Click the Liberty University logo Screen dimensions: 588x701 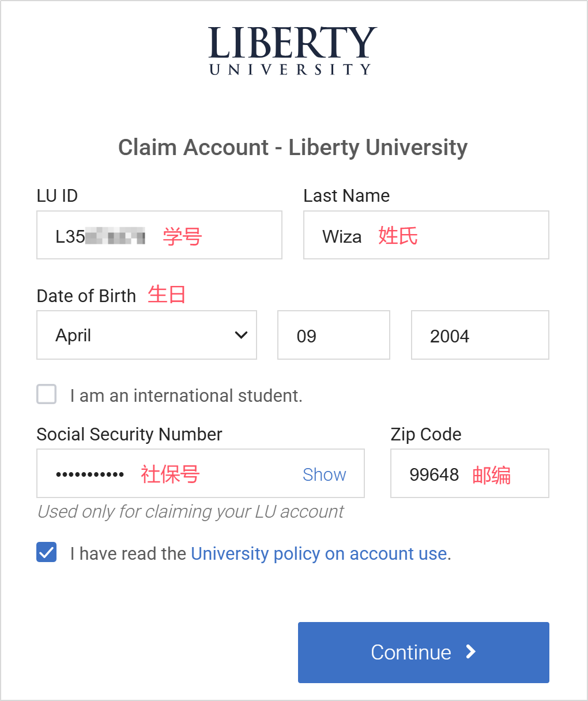292,51
